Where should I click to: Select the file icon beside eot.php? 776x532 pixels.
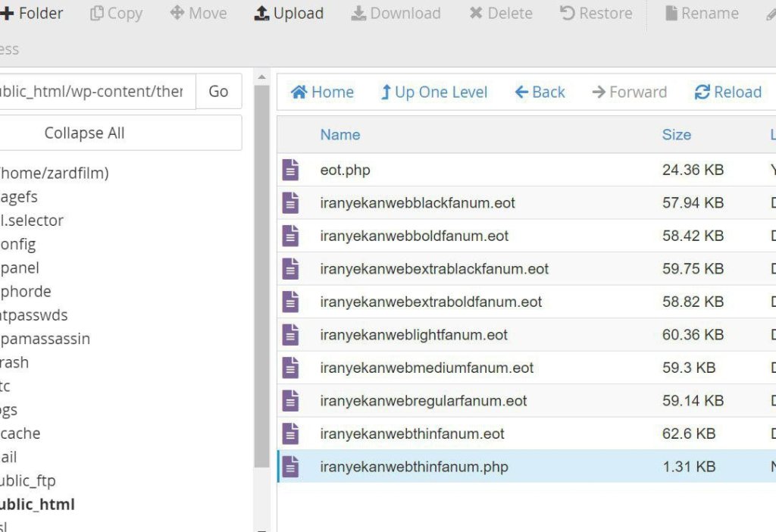pos(292,170)
